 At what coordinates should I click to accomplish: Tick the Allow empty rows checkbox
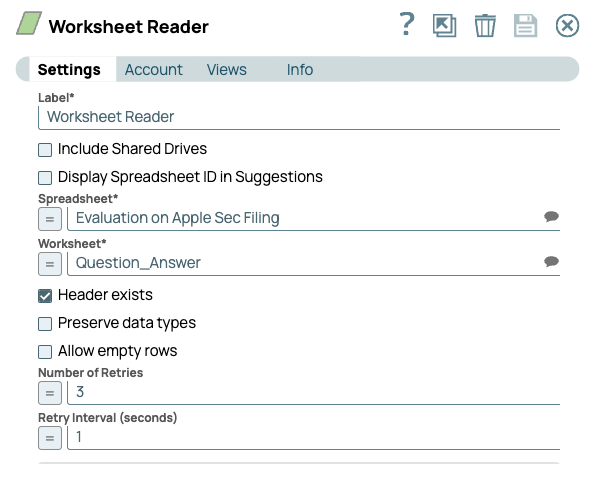pos(45,352)
